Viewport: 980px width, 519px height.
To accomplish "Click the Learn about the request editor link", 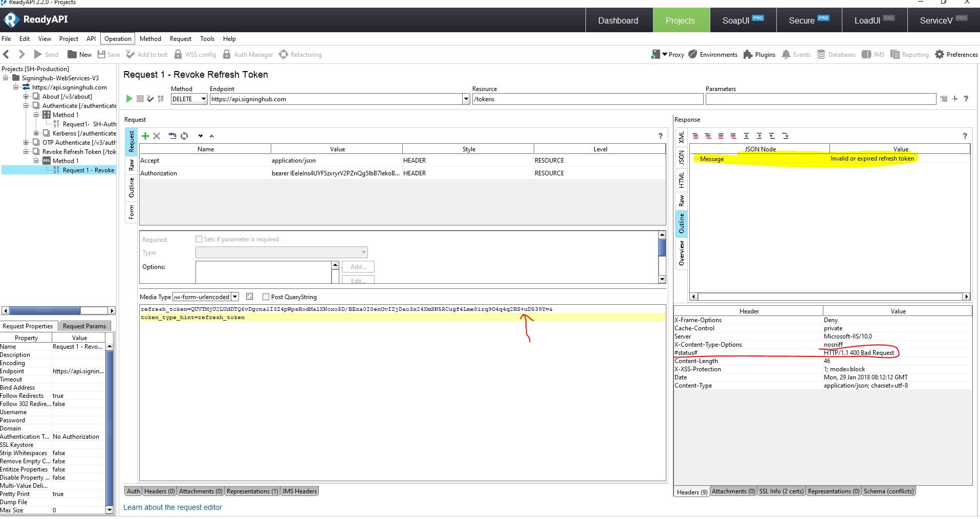I will [172, 507].
